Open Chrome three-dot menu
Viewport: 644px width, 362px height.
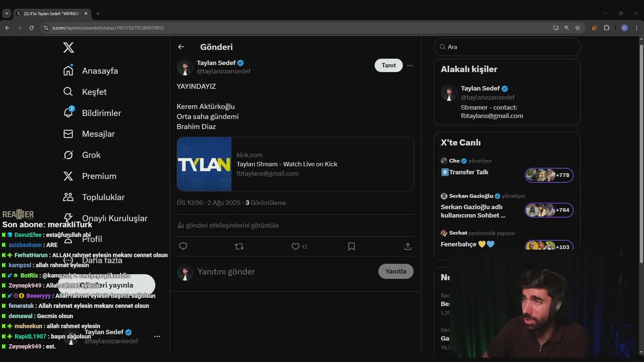637,28
